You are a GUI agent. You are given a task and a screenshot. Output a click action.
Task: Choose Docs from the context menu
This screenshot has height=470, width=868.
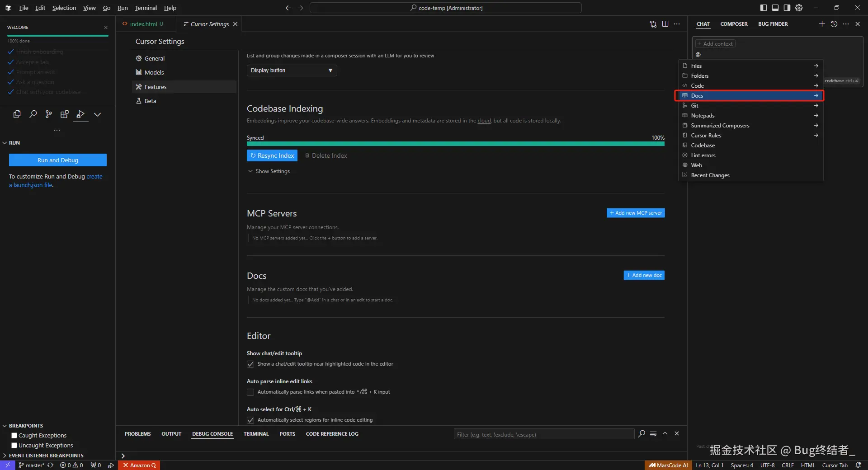tap(750, 96)
